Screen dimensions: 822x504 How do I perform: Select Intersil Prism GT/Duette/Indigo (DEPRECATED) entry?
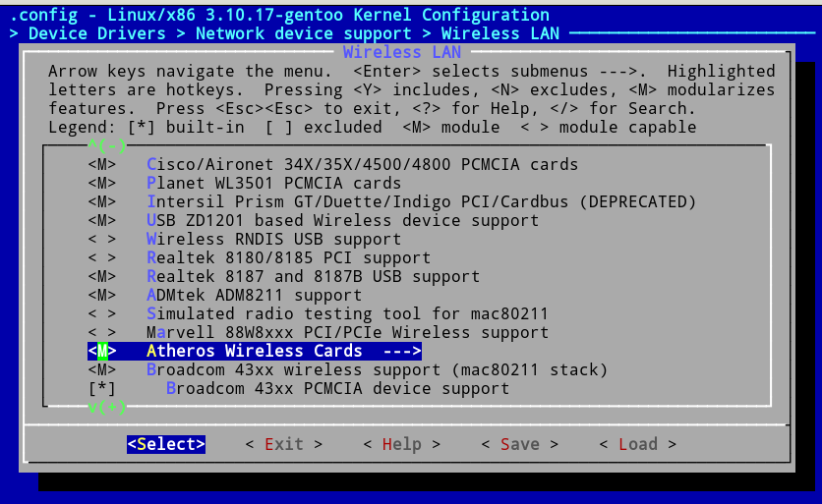point(422,201)
